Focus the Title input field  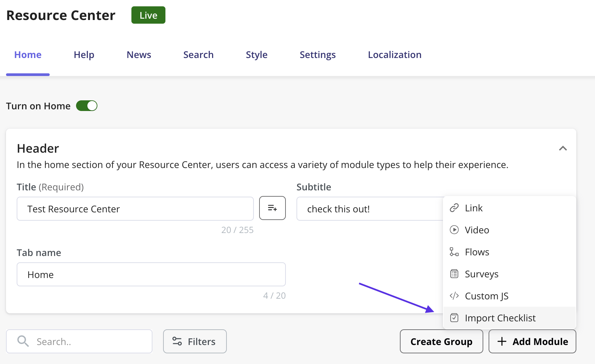tap(135, 209)
